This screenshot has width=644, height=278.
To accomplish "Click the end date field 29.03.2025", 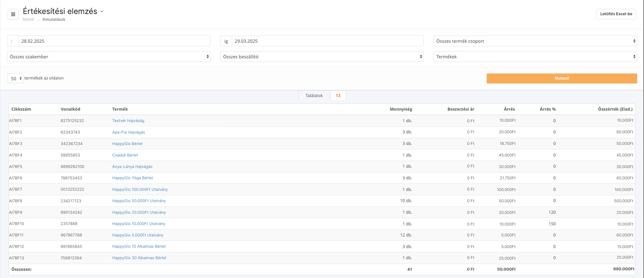I will [x=327, y=41].
